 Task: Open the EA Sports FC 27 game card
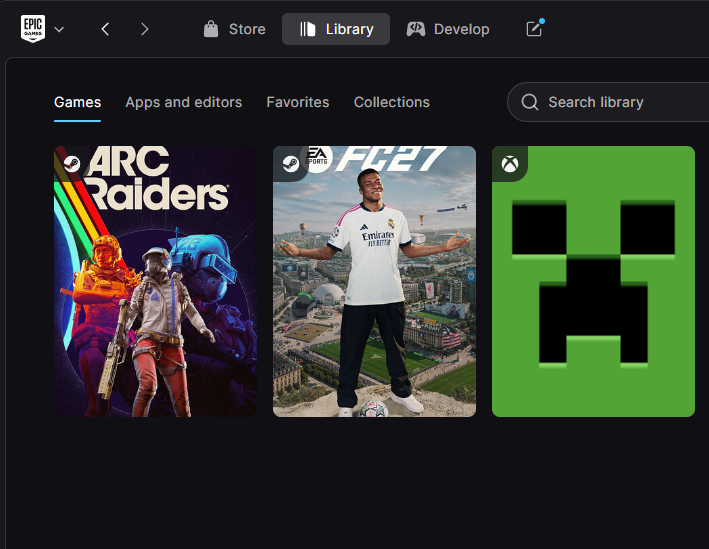point(374,281)
